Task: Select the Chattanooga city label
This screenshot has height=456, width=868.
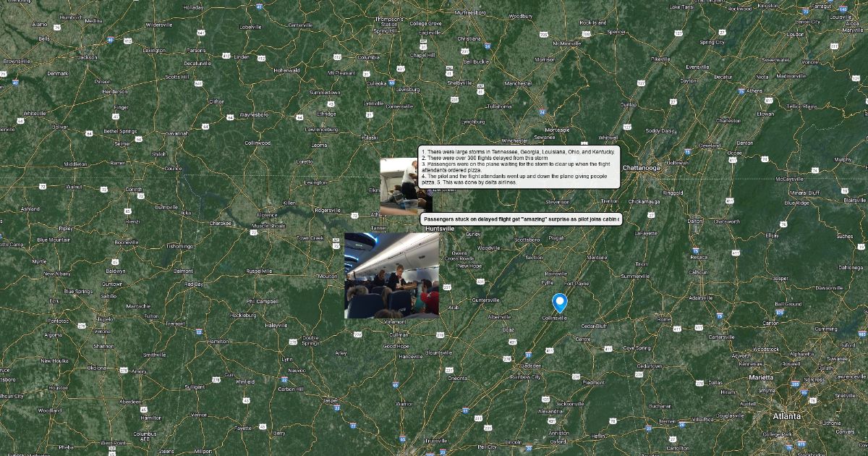Action: coord(642,168)
